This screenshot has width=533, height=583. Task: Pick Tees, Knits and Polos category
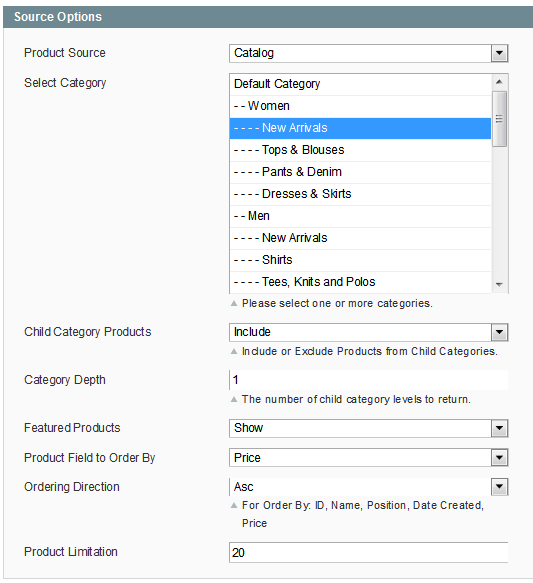coord(360,282)
